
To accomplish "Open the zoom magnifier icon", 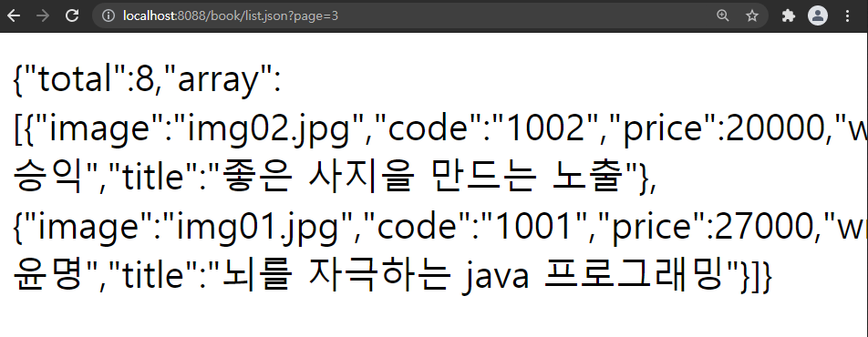I will [722, 15].
